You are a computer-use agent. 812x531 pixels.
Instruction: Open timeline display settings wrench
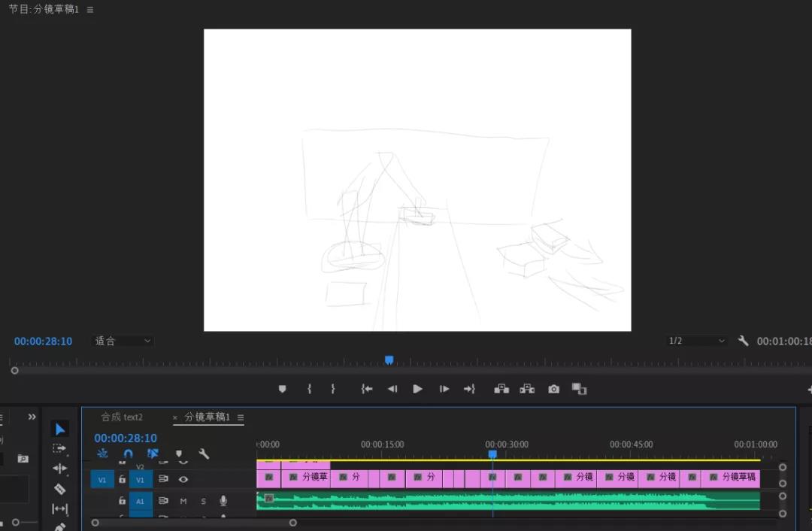(204, 454)
